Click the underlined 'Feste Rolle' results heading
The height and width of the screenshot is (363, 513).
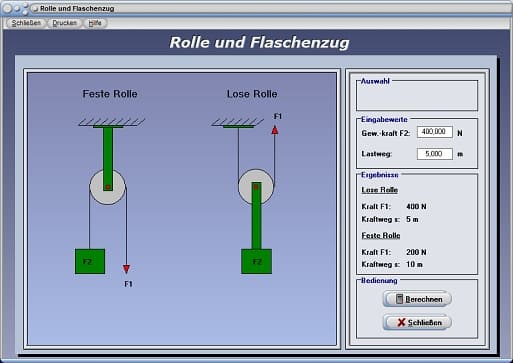tap(381, 236)
